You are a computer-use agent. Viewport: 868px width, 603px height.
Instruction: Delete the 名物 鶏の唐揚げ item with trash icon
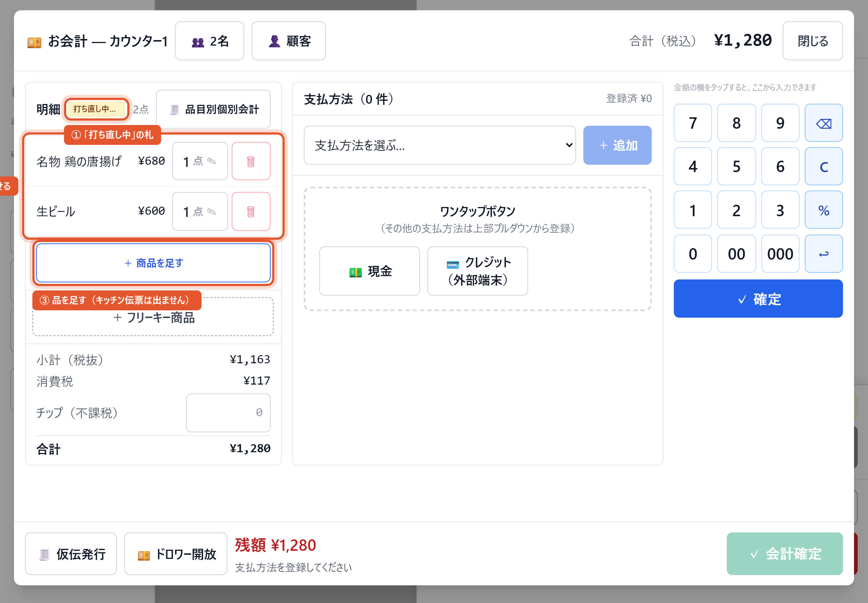251,161
